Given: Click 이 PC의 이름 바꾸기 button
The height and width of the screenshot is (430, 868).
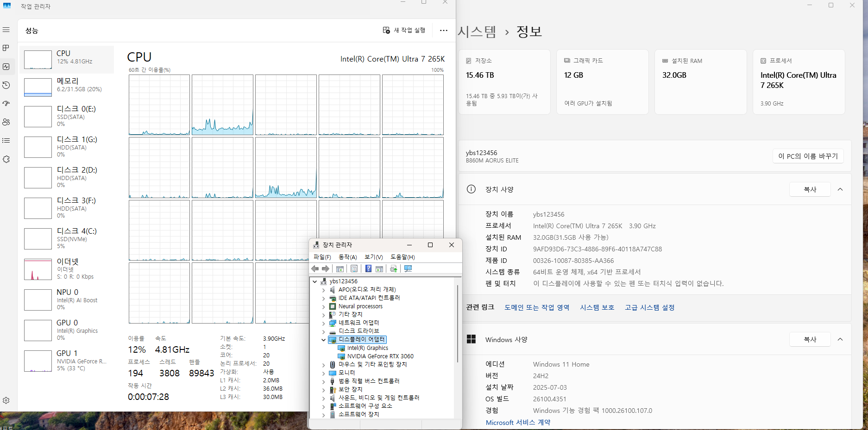Looking at the screenshot, I should pyautogui.click(x=808, y=156).
